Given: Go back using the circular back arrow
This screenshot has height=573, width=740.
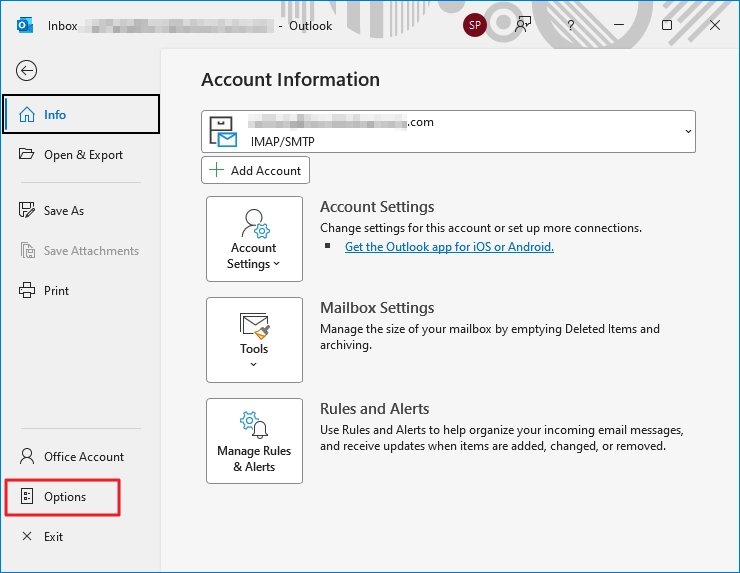Looking at the screenshot, I should (26, 71).
